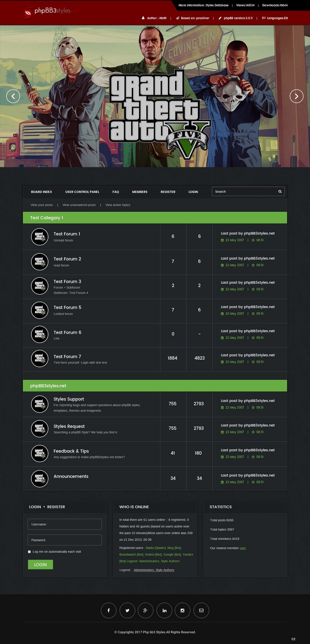Click the search magnifier icon

(280, 191)
